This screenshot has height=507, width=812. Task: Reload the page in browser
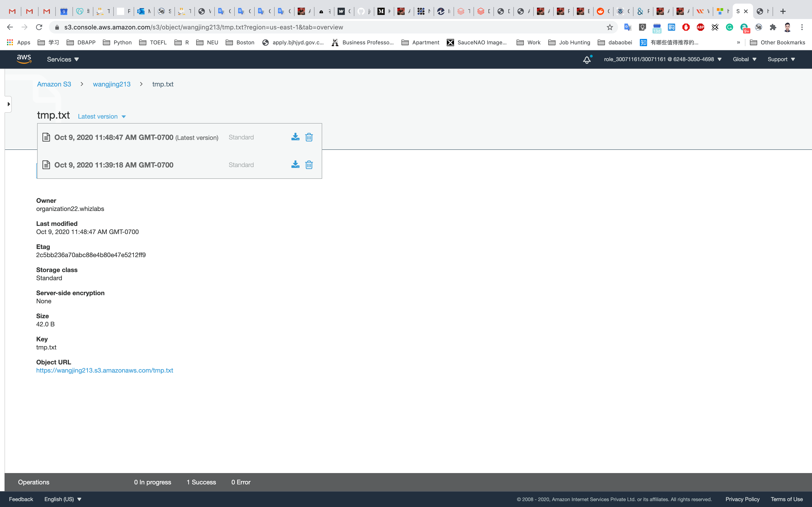coord(39,27)
